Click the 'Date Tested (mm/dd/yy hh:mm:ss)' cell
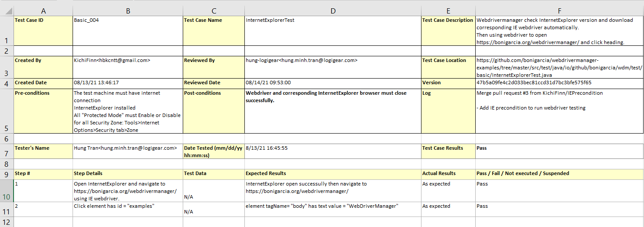Image resolution: width=644 pixels, height=227 pixels. 213,151
